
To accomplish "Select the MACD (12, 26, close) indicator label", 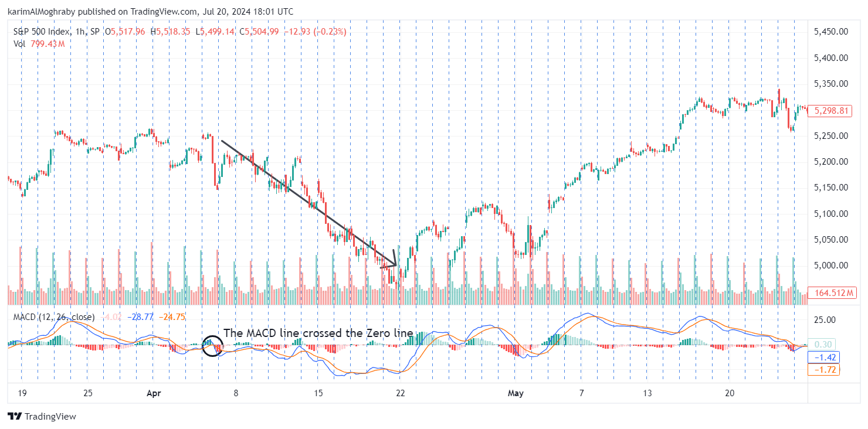I will tap(54, 317).
